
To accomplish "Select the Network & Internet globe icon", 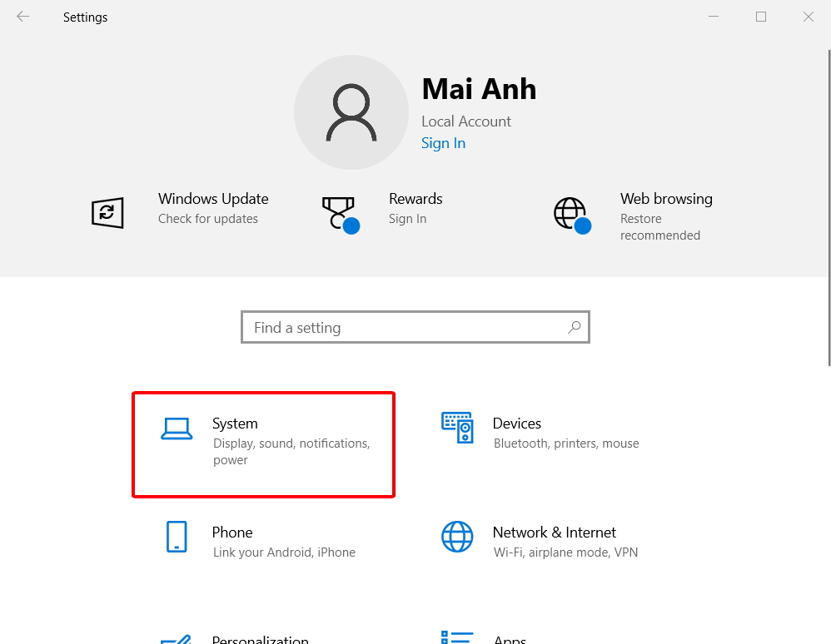I will click(457, 537).
